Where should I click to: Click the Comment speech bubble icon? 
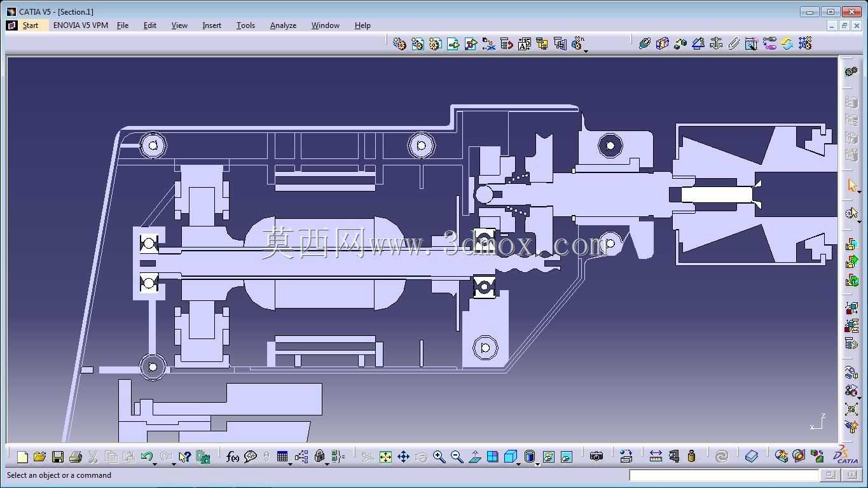(x=251, y=457)
